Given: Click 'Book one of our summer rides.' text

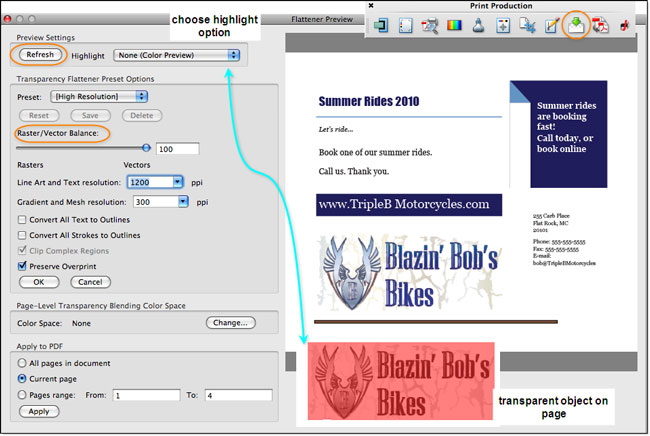Looking at the screenshot, I should pos(375,152).
